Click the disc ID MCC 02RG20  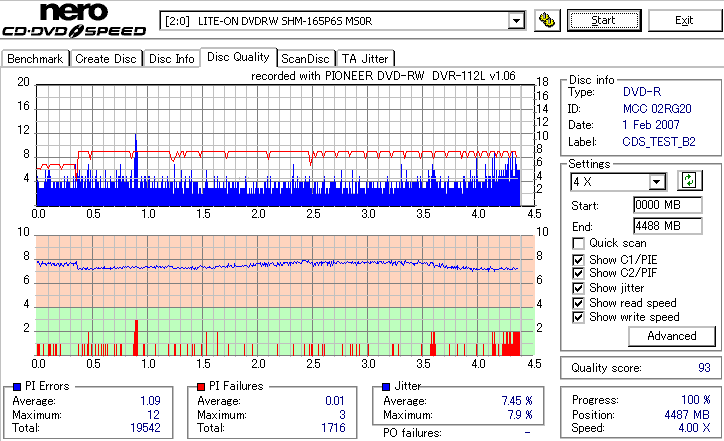click(x=657, y=109)
